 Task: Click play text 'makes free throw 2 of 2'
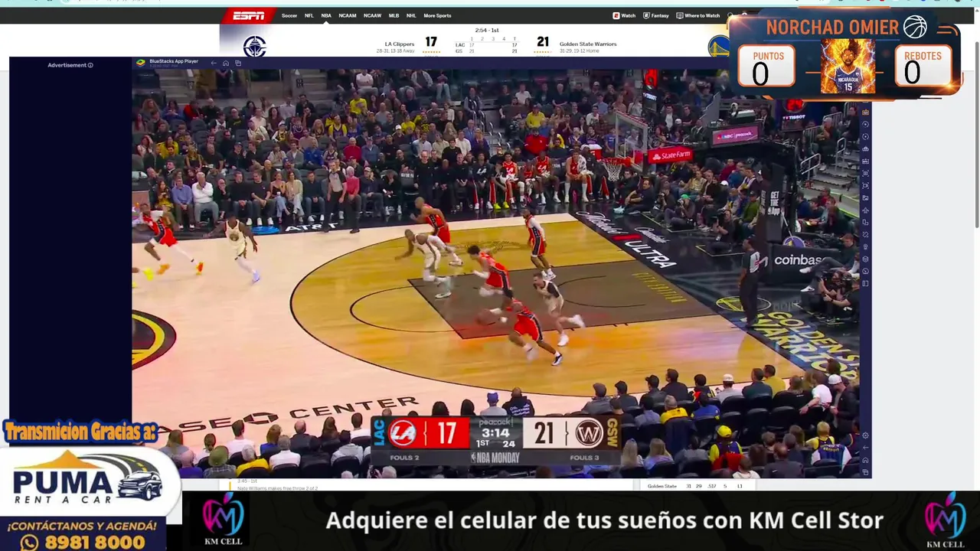290,488
